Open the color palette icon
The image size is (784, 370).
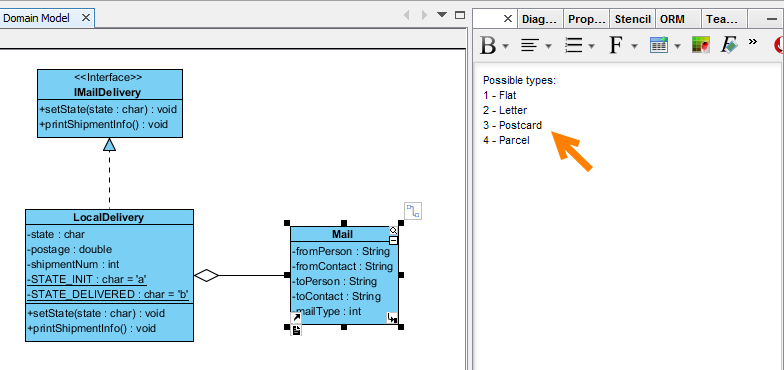701,45
